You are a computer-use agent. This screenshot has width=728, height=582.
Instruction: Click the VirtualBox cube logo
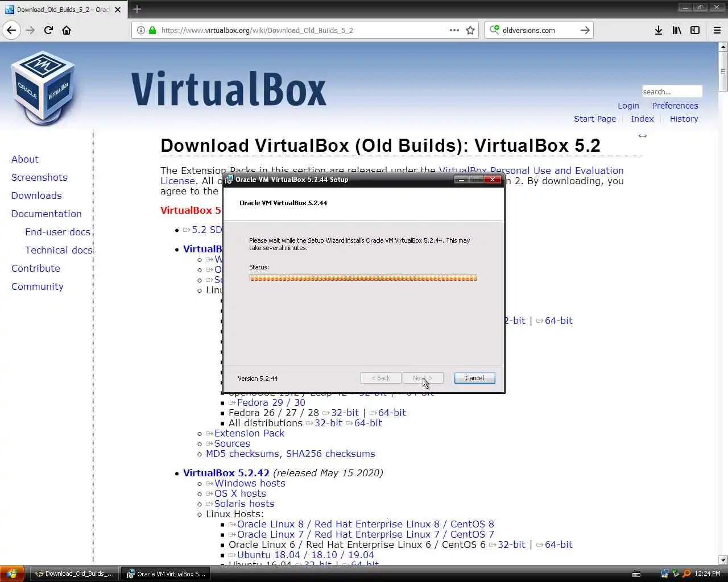tap(43, 88)
